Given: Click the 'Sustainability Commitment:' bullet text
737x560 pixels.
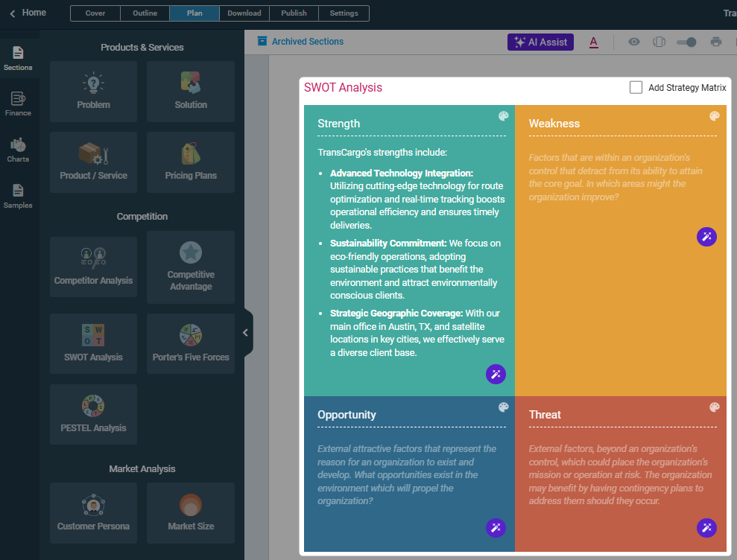Looking at the screenshot, I should click(x=388, y=244).
